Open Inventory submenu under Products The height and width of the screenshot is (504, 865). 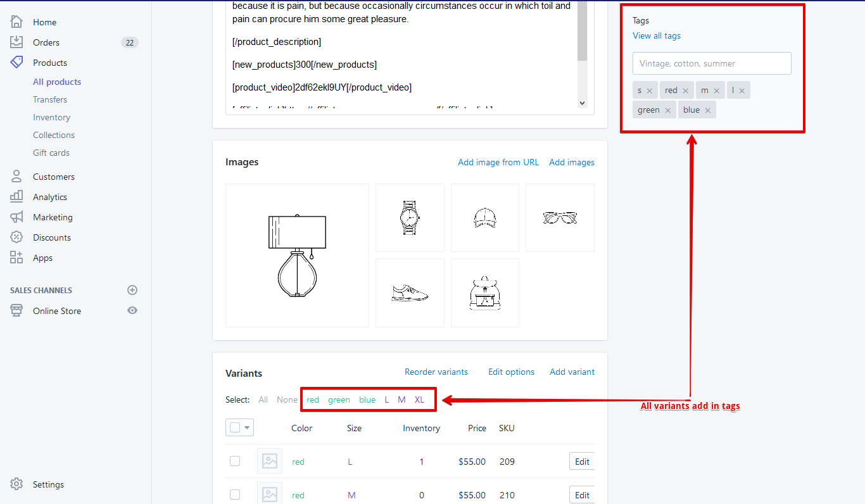51,117
